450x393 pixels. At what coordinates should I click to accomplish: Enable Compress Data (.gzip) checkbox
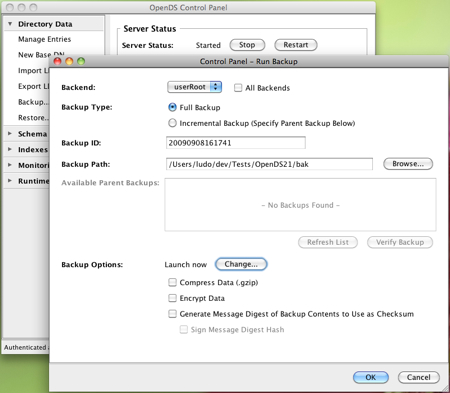click(x=172, y=282)
